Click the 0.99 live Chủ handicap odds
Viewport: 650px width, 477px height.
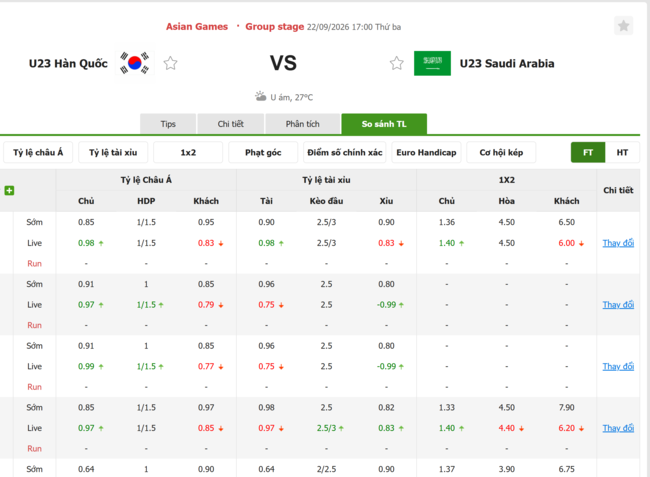coord(86,366)
